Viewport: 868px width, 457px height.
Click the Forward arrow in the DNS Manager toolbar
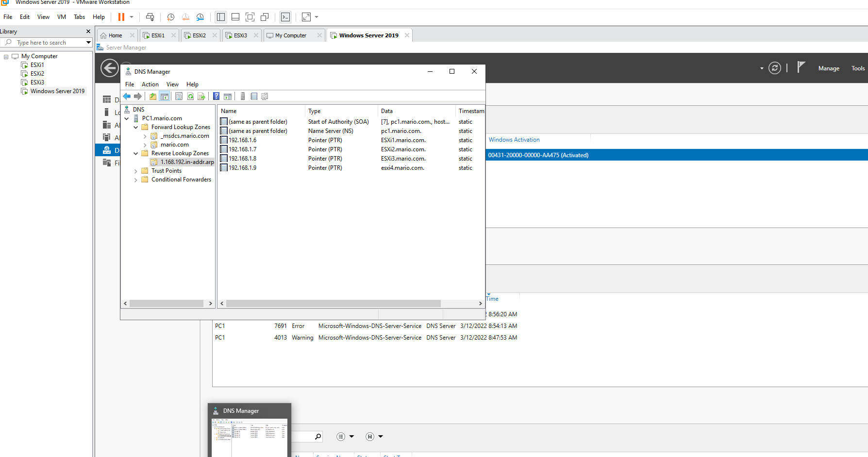(138, 96)
